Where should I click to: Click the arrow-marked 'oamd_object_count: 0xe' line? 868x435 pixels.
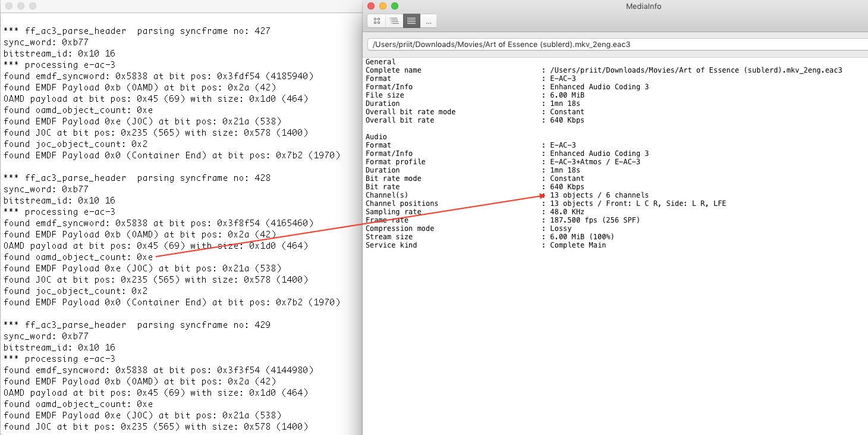point(78,257)
